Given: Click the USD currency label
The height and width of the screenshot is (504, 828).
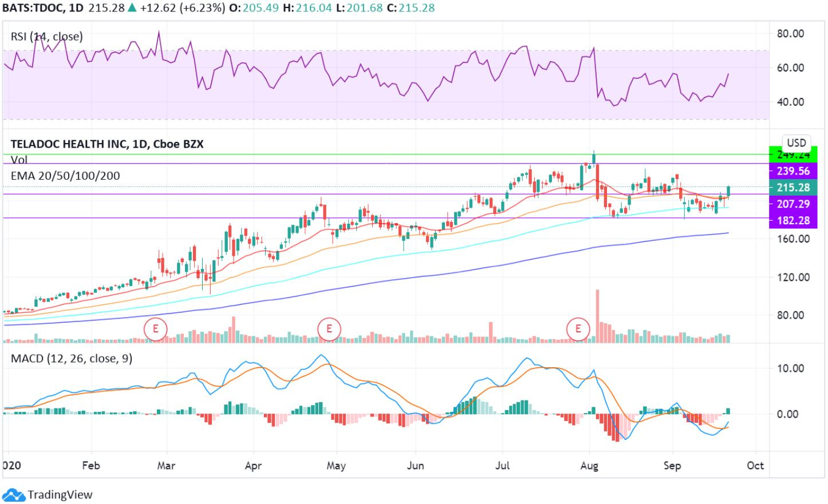Looking at the screenshot, I should click(x=797, y=143).
